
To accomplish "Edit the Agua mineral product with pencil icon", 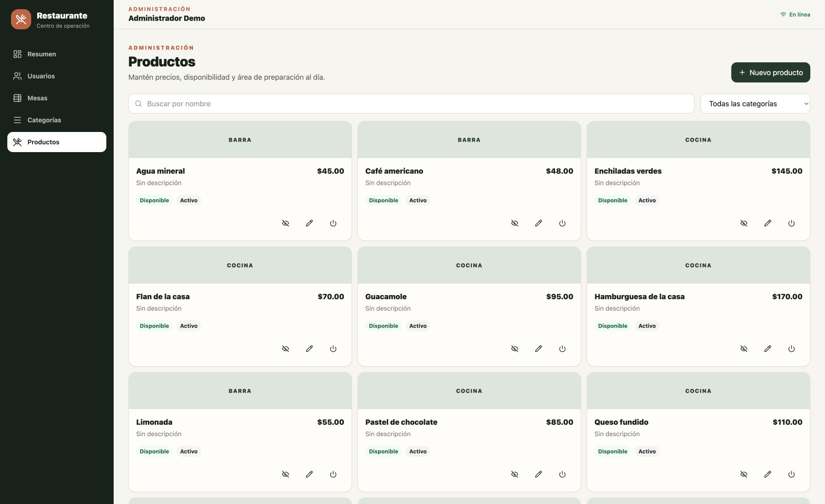I will 309,223.
